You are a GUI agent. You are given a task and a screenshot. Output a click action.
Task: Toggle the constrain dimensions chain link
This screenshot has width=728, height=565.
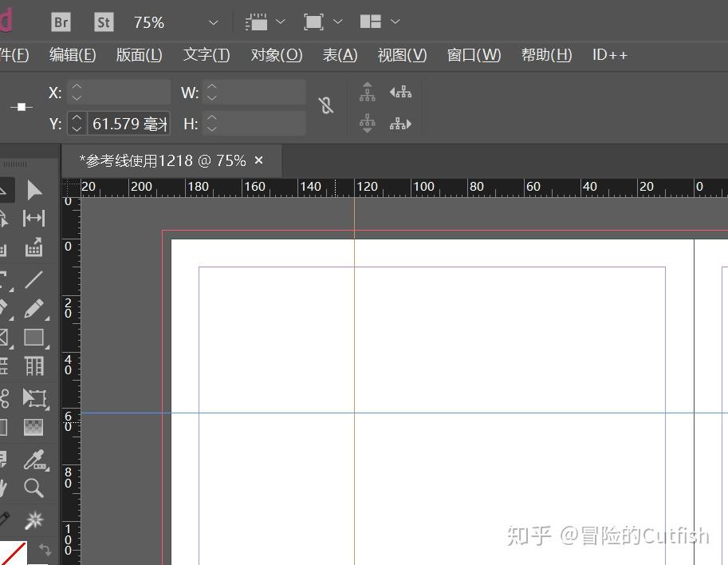(326, 105)
